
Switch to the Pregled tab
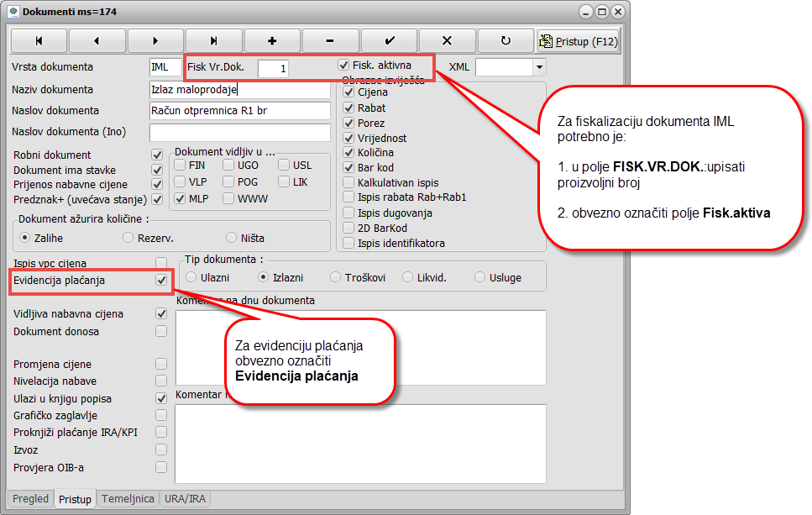(30, 498)
